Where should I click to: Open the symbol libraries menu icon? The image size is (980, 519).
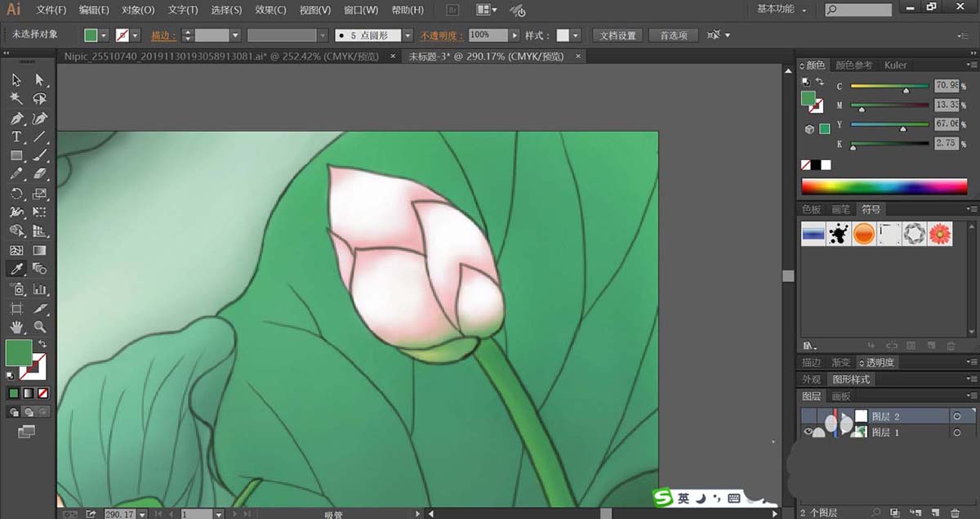coord(810,346)
